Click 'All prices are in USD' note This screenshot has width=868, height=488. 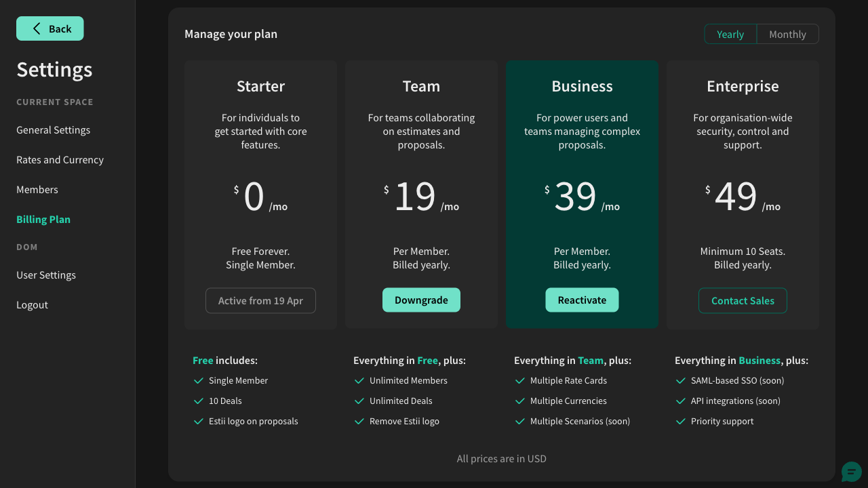(x=502, y=459)
